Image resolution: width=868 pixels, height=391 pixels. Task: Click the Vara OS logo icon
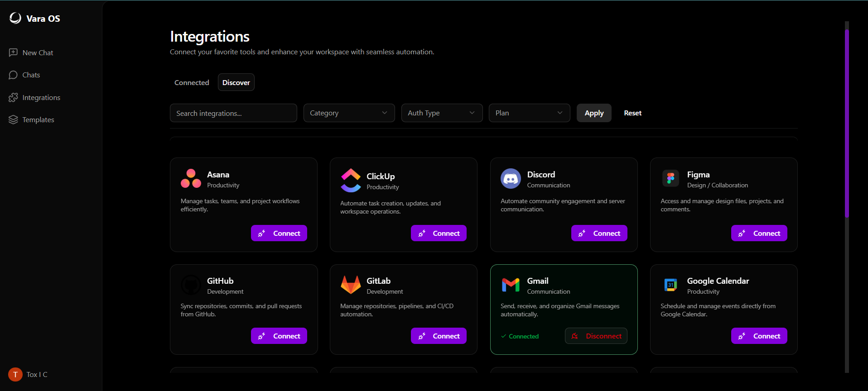click(15, 18)
